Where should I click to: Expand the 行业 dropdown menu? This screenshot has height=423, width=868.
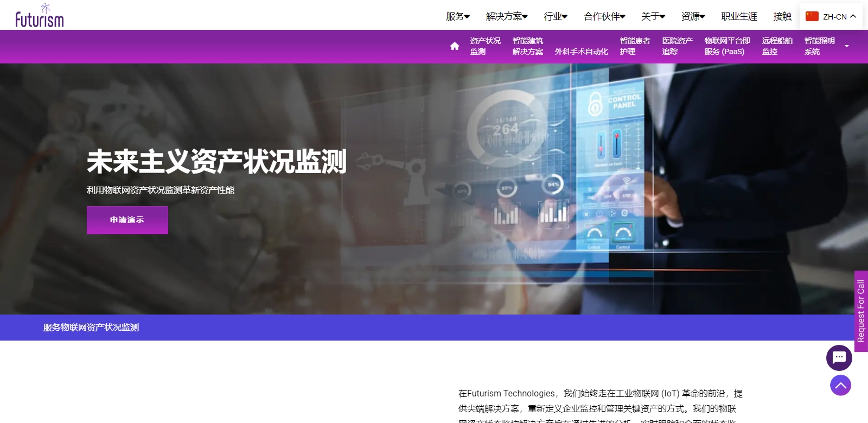[556, 16]
